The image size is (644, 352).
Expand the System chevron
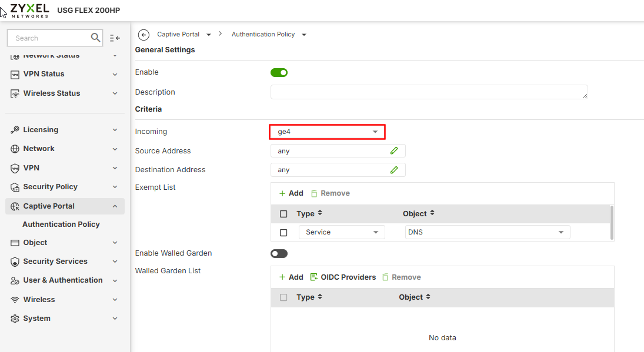point(115,319)
